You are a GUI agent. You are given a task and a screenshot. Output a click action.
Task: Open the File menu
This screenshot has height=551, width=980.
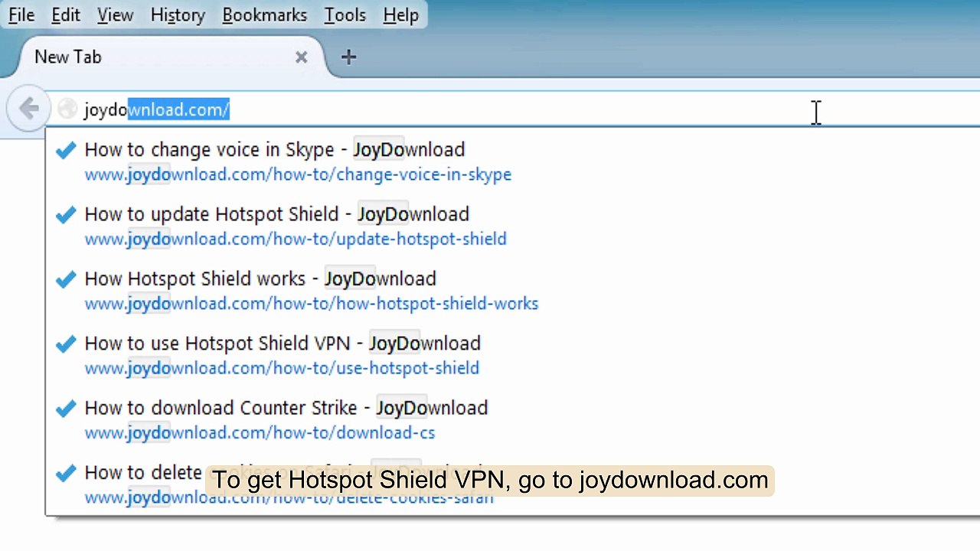coord(21,15)
